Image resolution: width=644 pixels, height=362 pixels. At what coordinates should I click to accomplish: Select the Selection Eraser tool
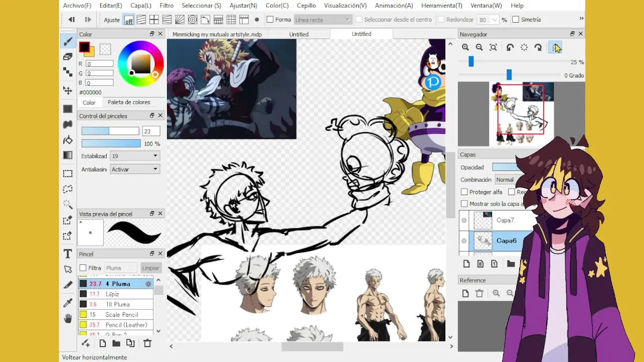pos(67,236)
